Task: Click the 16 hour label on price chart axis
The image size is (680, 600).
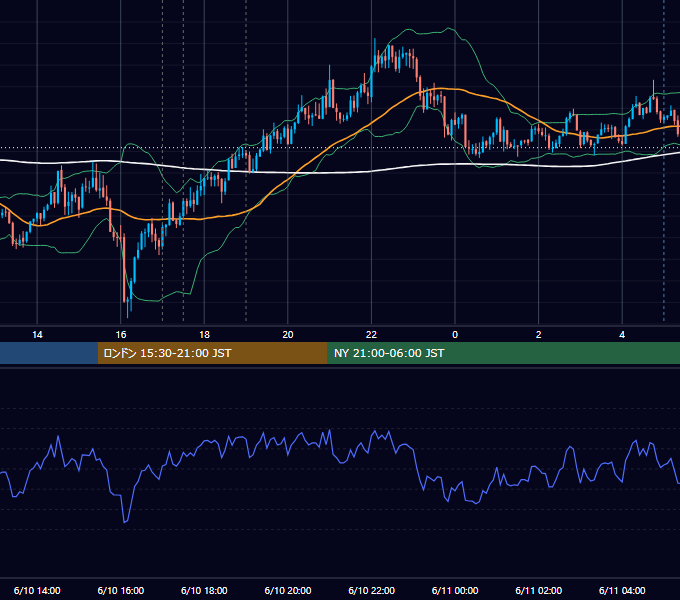Action: [x=121, y=335]
